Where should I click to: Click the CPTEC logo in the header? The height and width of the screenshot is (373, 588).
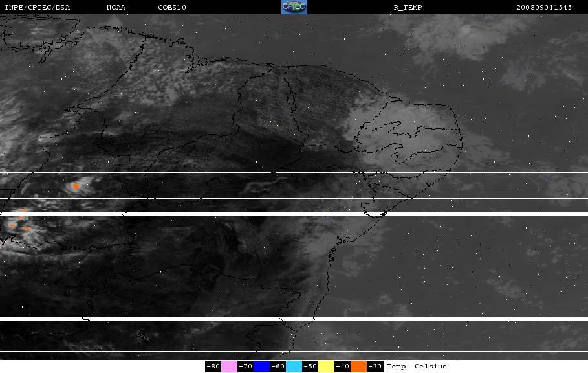(x=294, y=7)
